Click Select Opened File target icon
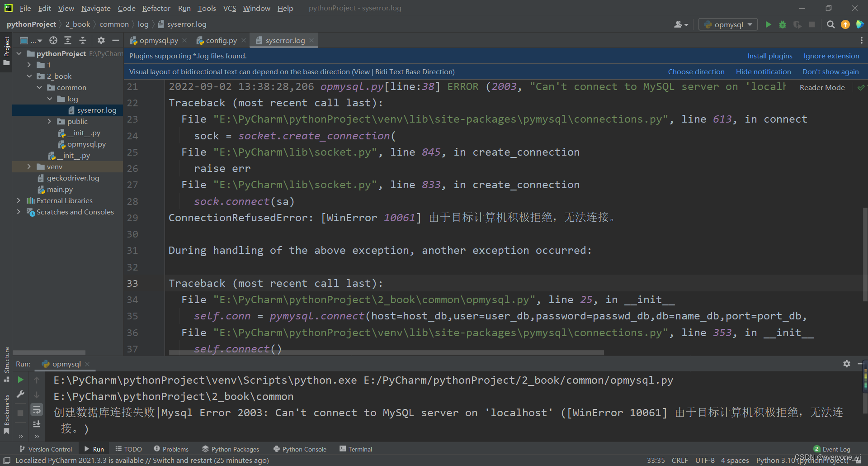The image size is (868, 466). (x=53, y=40)
